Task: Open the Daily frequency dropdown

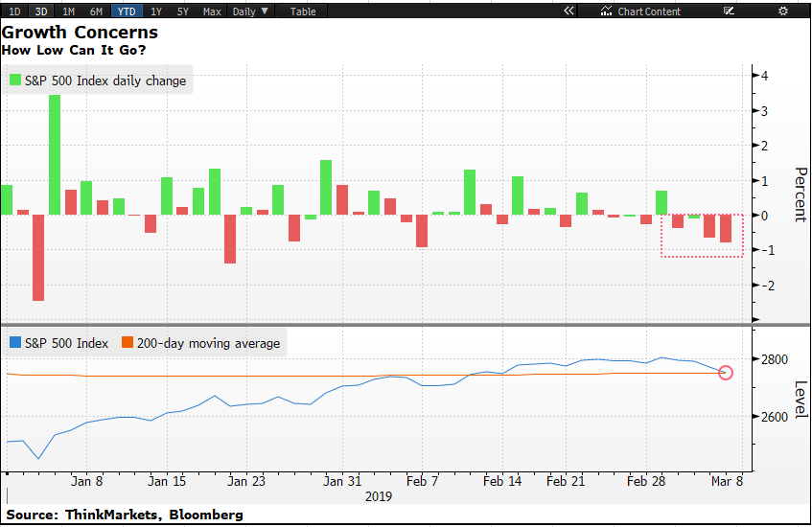Action: click(251, 11)
